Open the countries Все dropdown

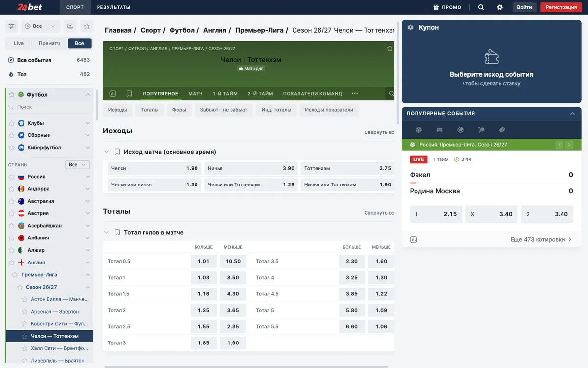point(77,165)
